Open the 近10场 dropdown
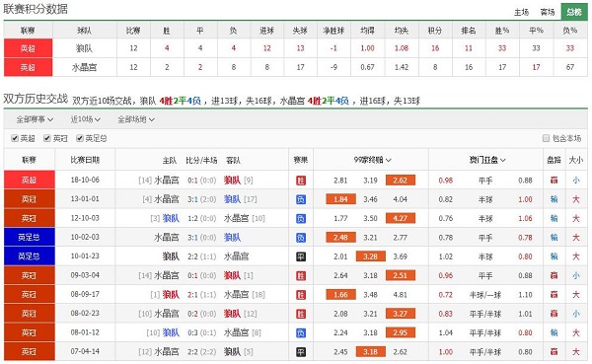 coord(85,119)
